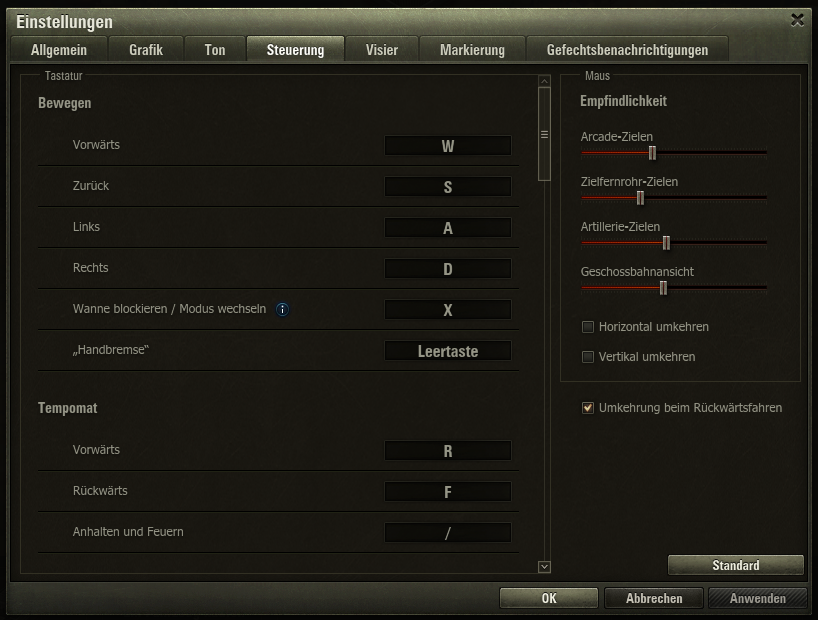Viewport: 818px width, 620px height.
Task: Rebind the Bewegen Vorwärts key W
Action: pyautogui.click(x=448, y=146)
